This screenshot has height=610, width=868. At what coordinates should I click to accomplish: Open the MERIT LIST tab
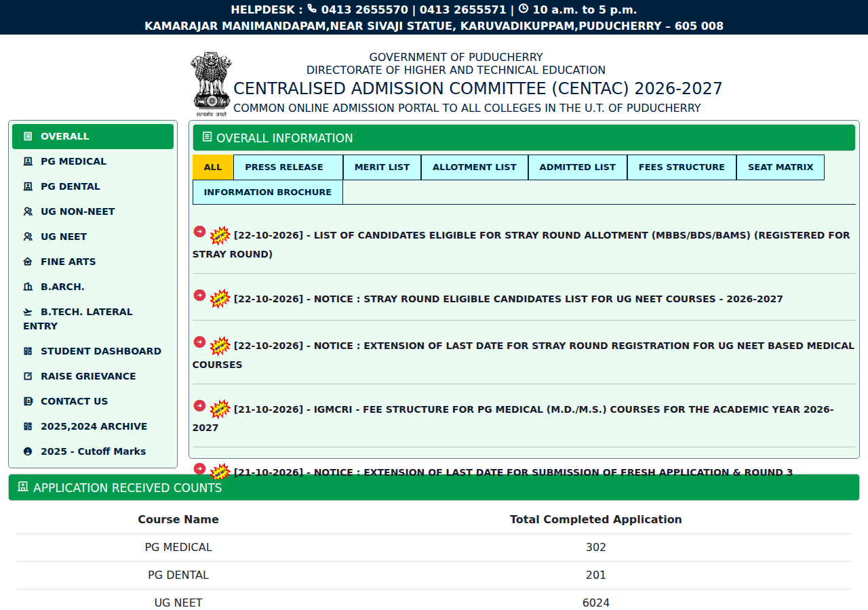[x=382, y=167]
